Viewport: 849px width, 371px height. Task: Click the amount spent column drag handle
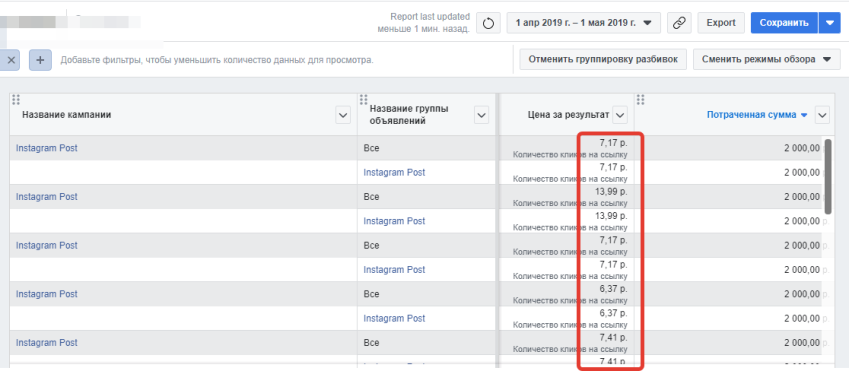point(641,99)
